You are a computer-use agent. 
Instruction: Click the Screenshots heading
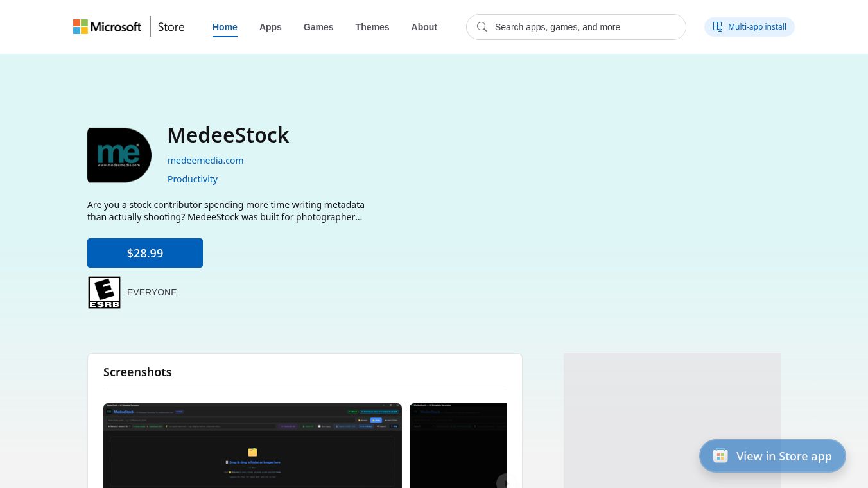(137, 372)
